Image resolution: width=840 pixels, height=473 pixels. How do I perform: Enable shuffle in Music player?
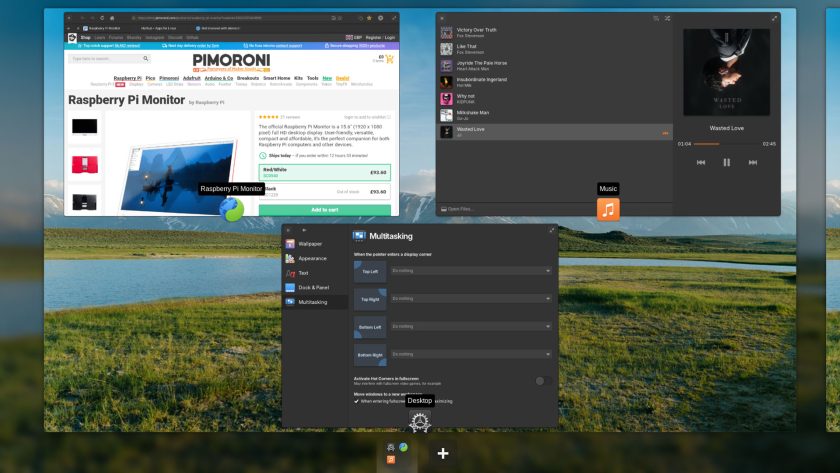coord(668,18)
